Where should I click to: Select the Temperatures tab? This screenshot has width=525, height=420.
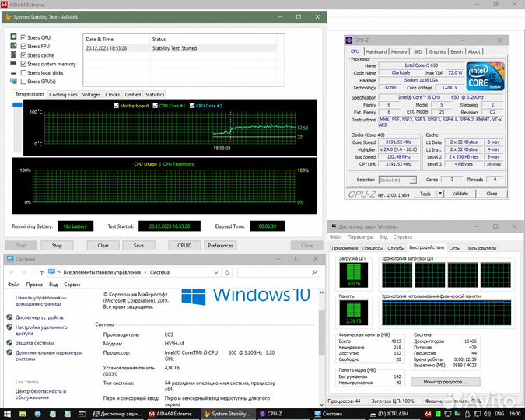pos(30,94)
